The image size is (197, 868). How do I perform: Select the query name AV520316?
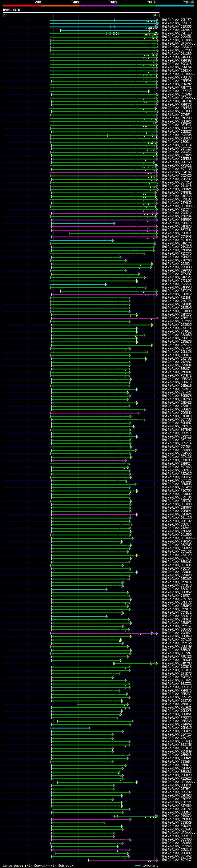[x=11, y=10]
